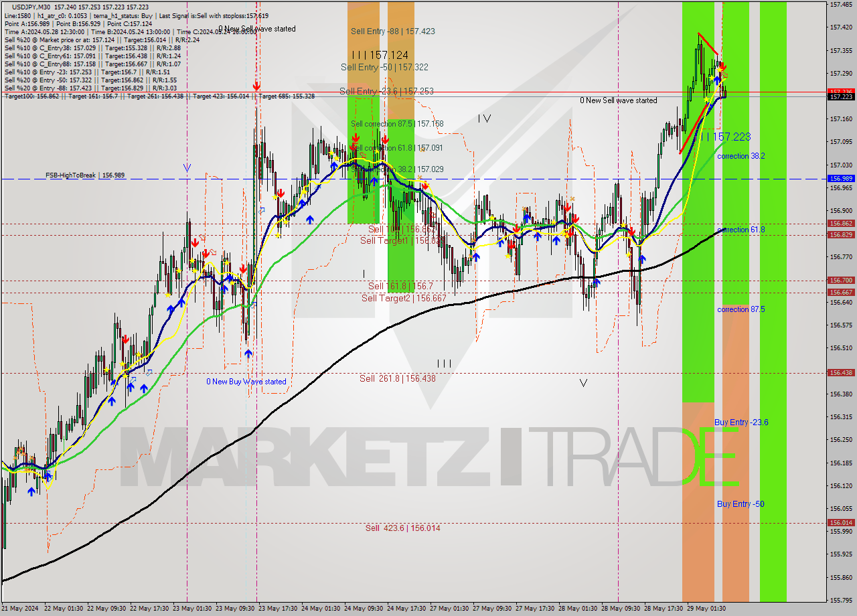The height and width of the screenshot is (616, 857).
Task: Click the 'Sell 161.8 | 156.7' label
Action: [x=400, y=286]
